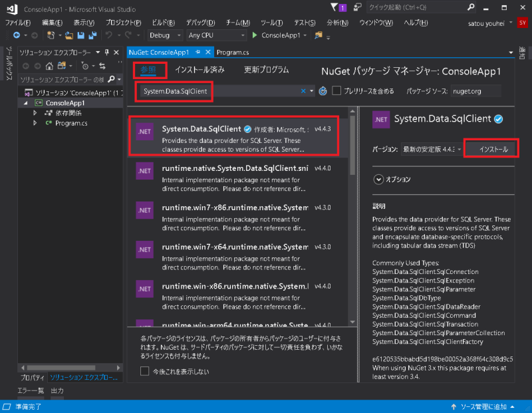
Task: Click the find in files toolbar icon
Action: point(319,35)
